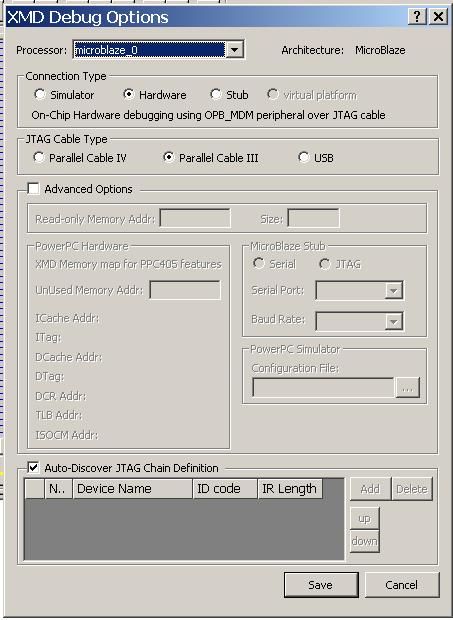The image size is (453, 620).
Task: Expand the Baud Rate dropdown
Action: tap(393, 321)
